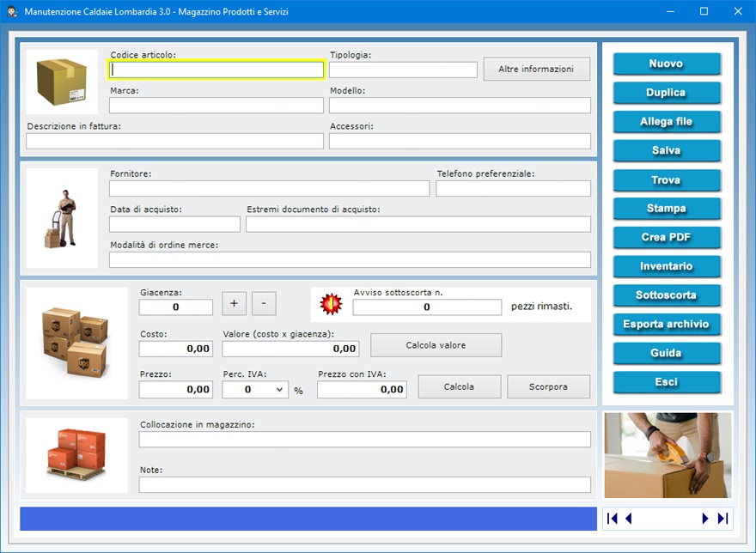The height and width of the screenshot is (553, 756).
Task: Go to next record arrow
Action: 705,519
